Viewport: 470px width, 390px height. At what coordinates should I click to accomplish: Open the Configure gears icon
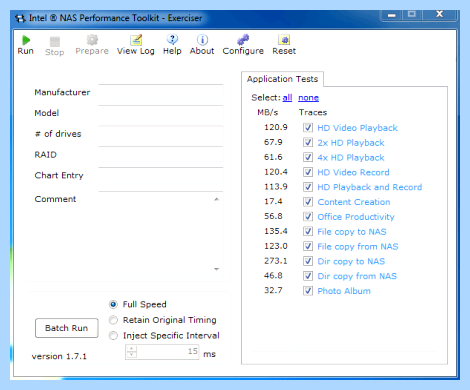(x=243, y=40)
